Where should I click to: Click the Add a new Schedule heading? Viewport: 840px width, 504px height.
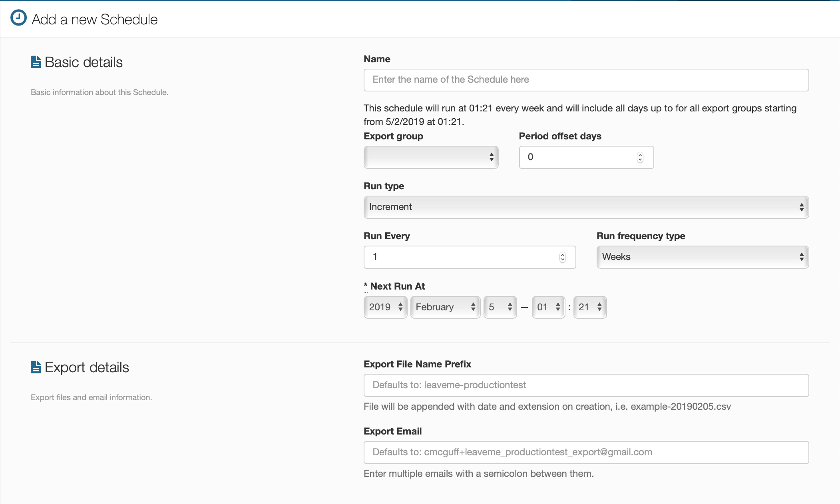[95, 19]
